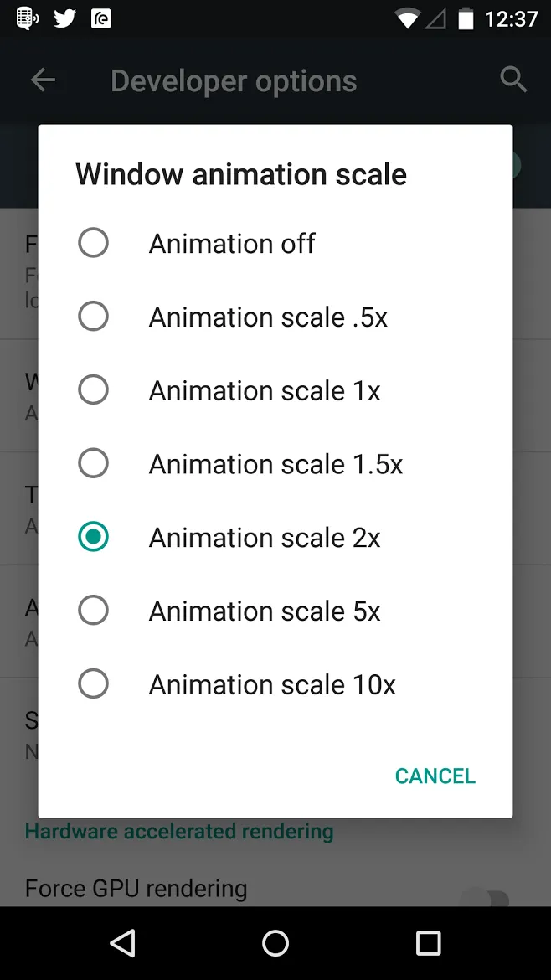Screen dimensions: 551x980
Task: Tap the Hardware accelerated rendering heading
Action: tap(178, 831)
